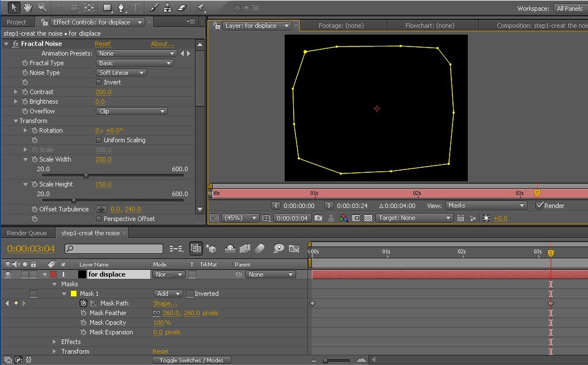588x365 pixels.
Task: Click the frame blending filmstrip icon
Action: [x=245, y=248]
